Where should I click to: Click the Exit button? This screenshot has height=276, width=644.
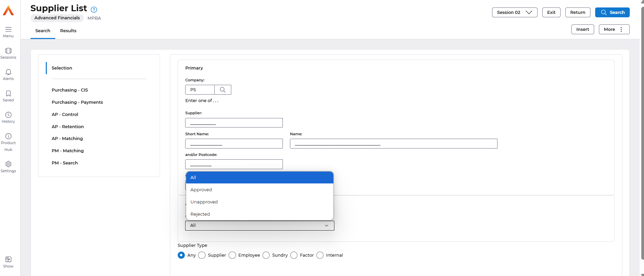(x=551, y=12)
